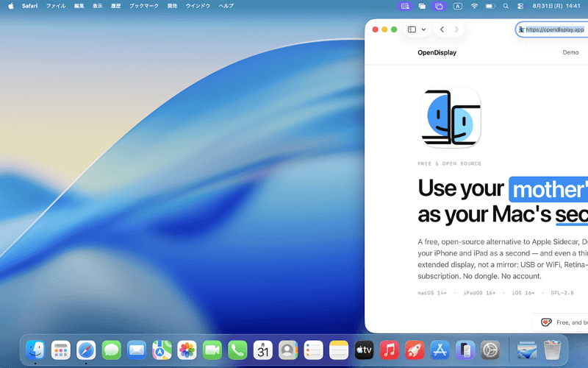The height and width of the screenshot is (368, 588).
Task: Open the Apple menu
Action: point(11,6)
